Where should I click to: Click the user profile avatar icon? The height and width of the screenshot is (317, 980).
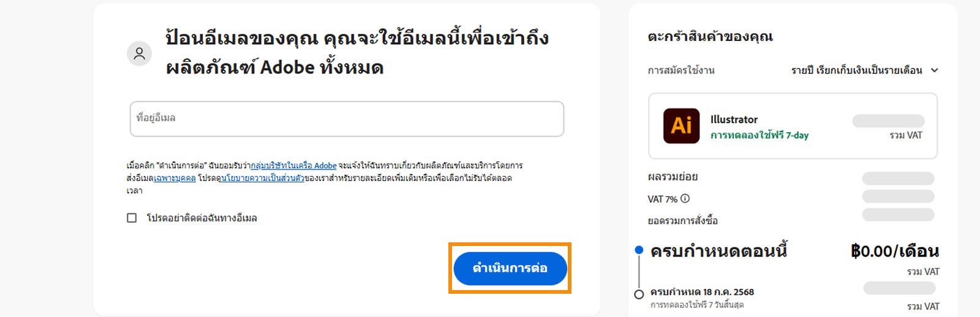140,54
